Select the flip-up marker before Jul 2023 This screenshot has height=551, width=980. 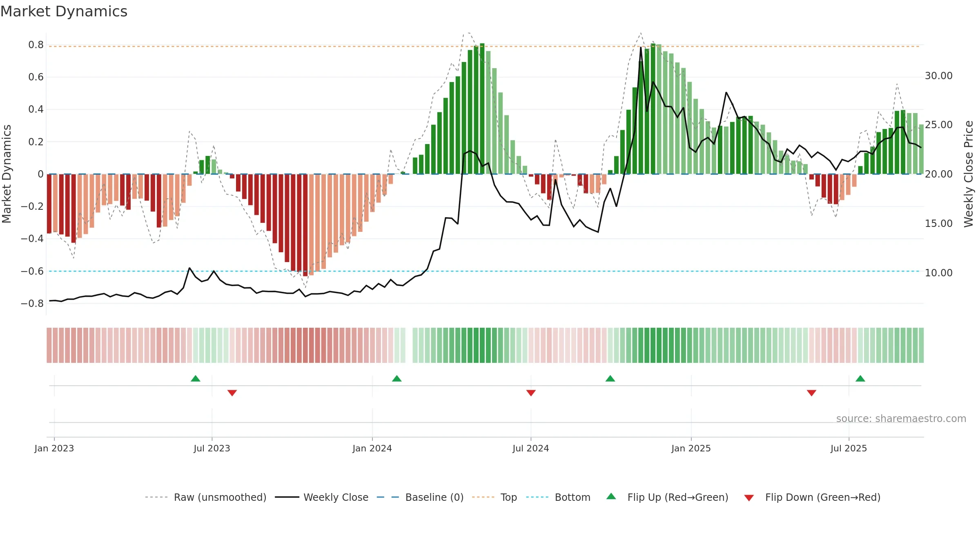click(196, 378)
